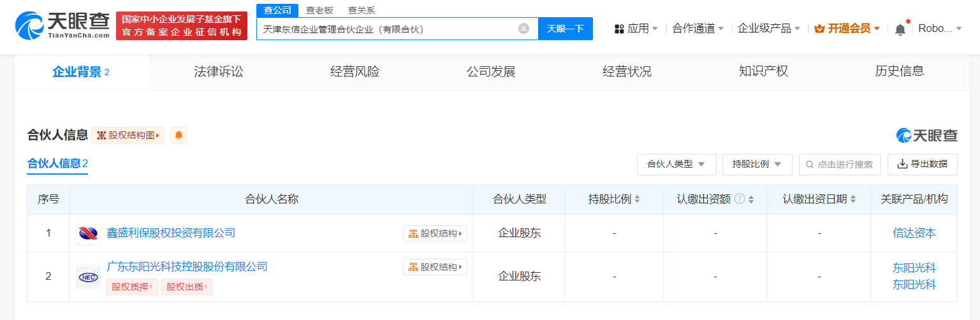
Task: Open 股权结构 for 鑫盛利保 row
Action: point(435,233)
